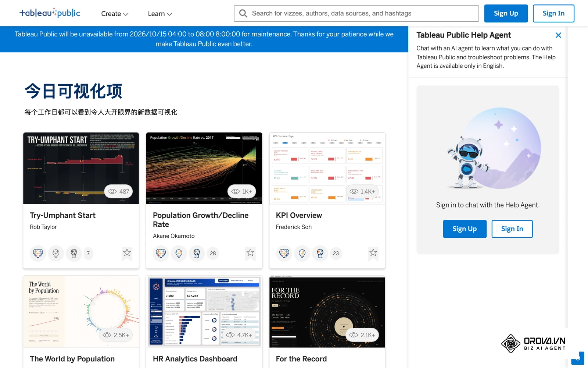Screen dimensions: 588x368
Task: Click the 2.1K+ views badge on For the Record
Action: click(362, 335)
